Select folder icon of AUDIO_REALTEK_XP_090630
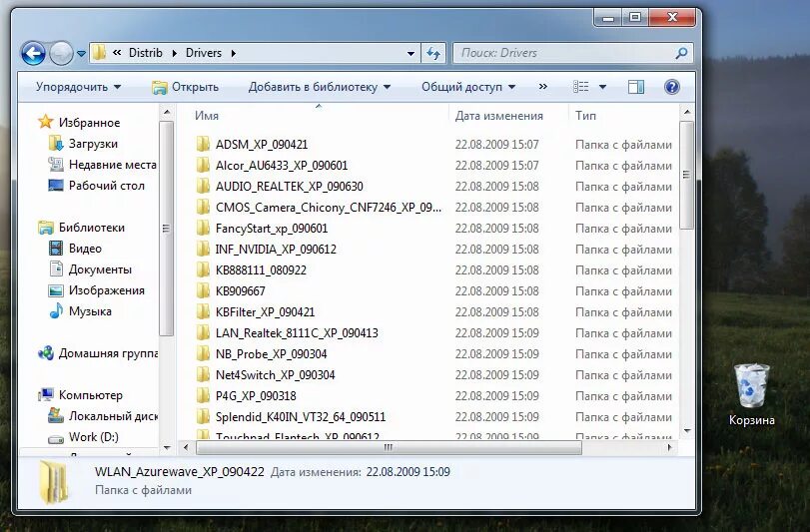This screenshot has width=810, height=532. coord(203,187)
